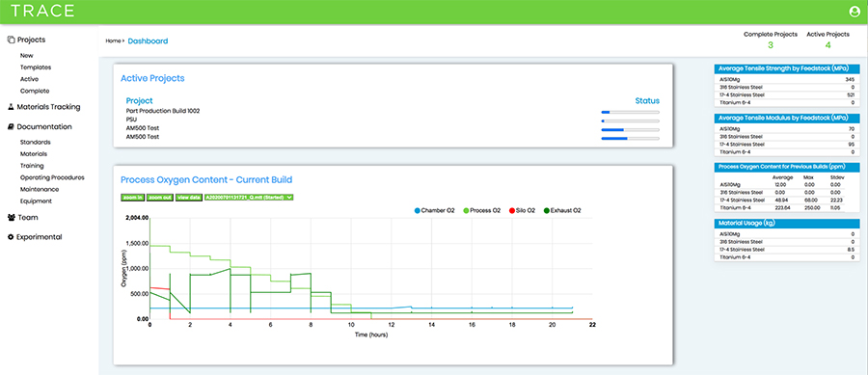The image size is (868, 375).
Task: Open Operating Procedures documentation
Action: [52, 177]
